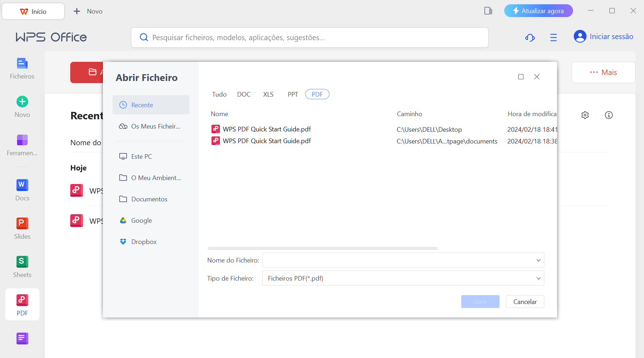Screen dimensions: 644x358
Task: Click timestamp 2024/02/18 18:38
Action: pos(532,141)
